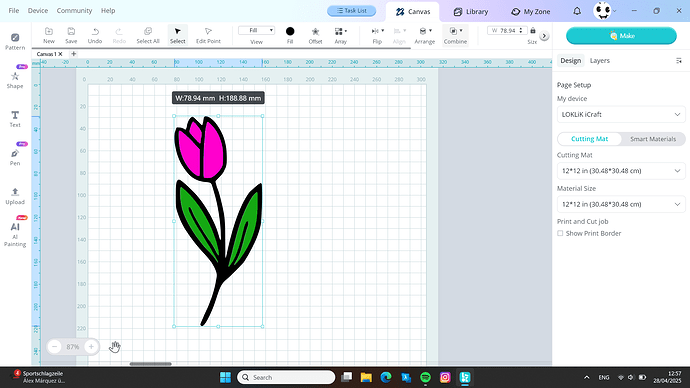Open the Material Size dropdown
Image resolution: width=690 pixels, height=388 pixels.
click(621, 204)
